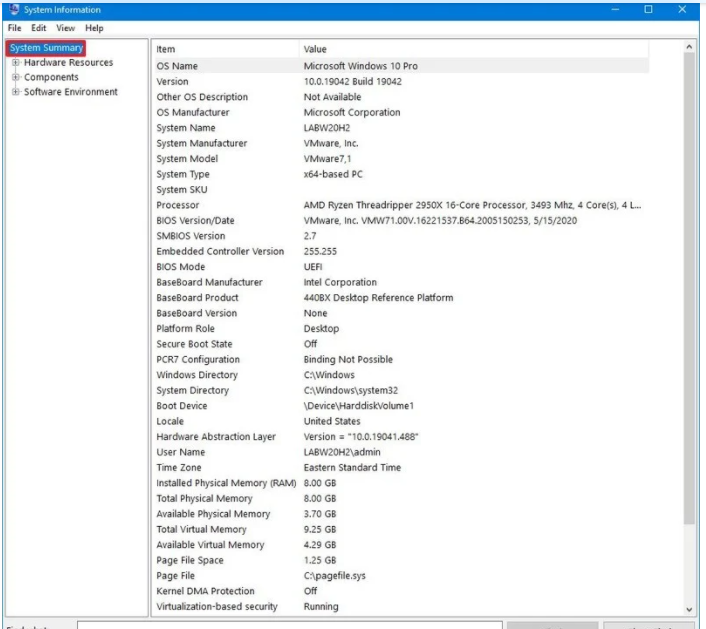The width and height of the screenshot is (706, 629).
Task: Select the System Model row
Action: click(x=401, y=158)
